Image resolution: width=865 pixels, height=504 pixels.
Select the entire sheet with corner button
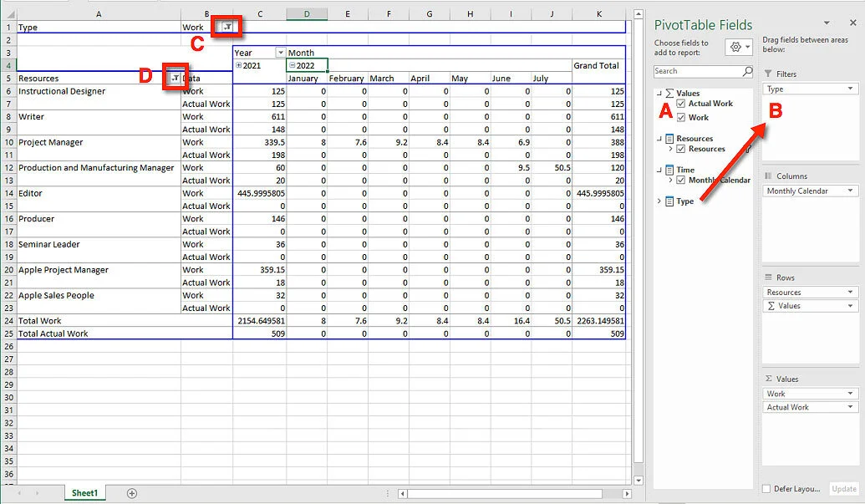click(x=8, y=13)
